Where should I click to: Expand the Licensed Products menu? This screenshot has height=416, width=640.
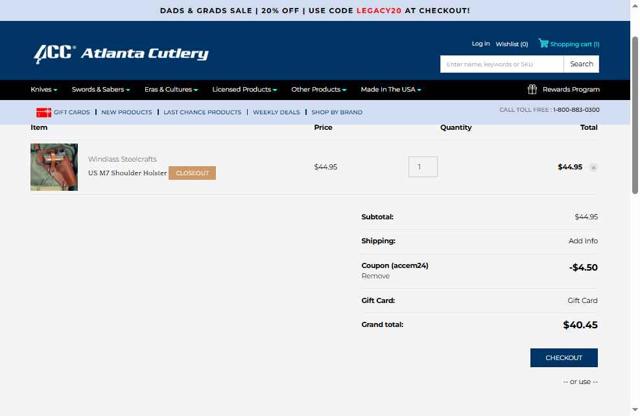(244, 89)
